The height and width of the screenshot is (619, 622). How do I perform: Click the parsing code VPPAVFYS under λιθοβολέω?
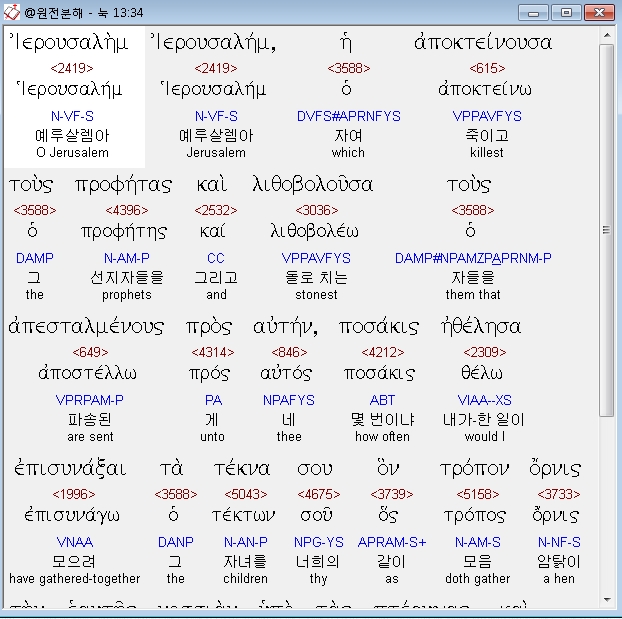[x=316, y=258]
